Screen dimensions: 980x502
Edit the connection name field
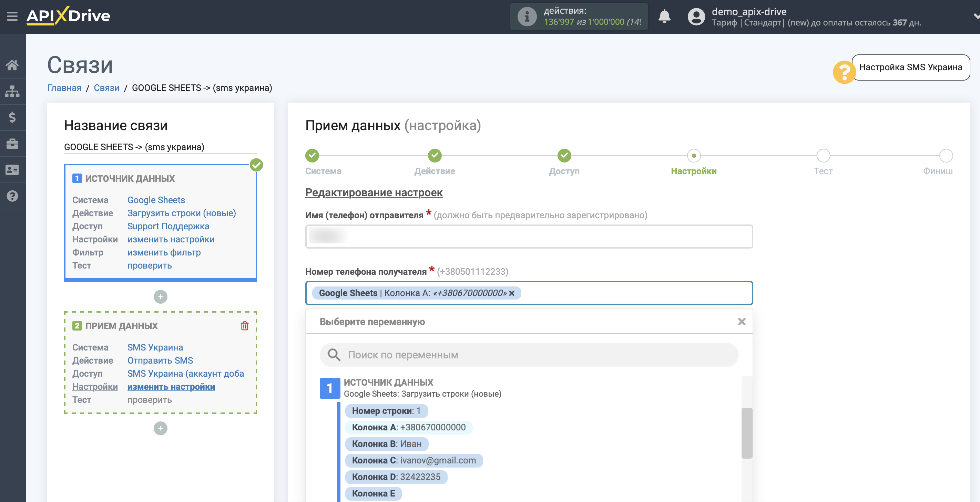160,147
